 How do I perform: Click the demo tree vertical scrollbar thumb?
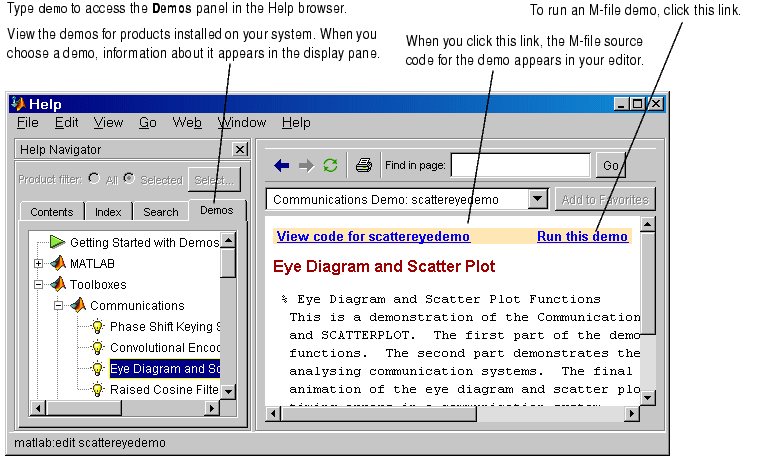point(228,263)
